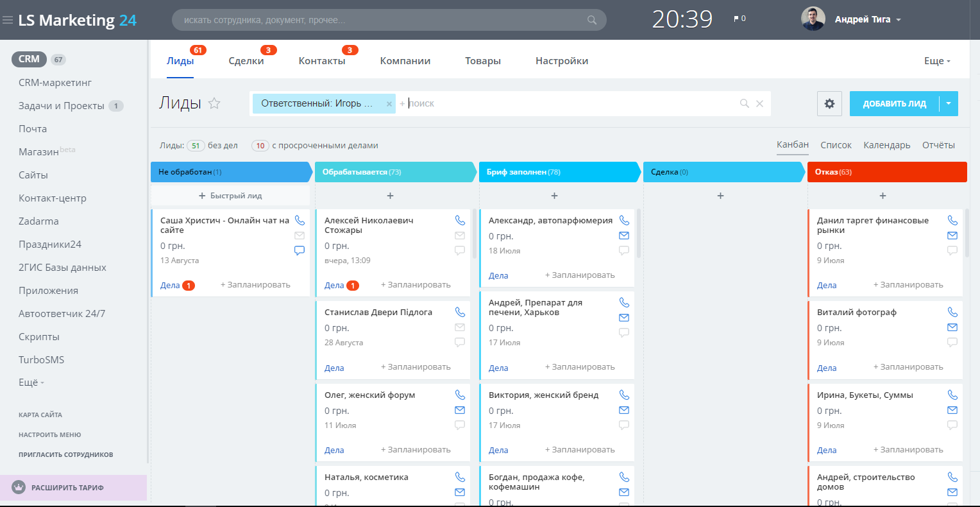Click the filter search magnifier icon
This screenshot has height=507, width=980.
click(x=745, y=103)
